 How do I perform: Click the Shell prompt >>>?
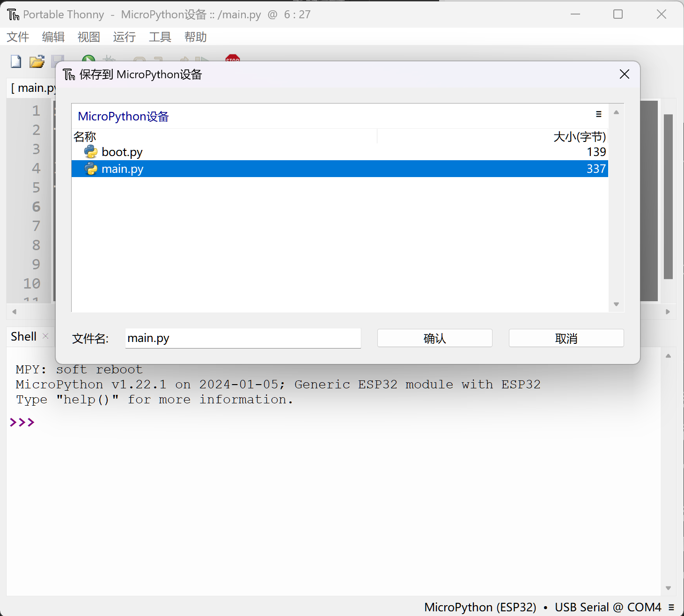[x=22, y=422]
